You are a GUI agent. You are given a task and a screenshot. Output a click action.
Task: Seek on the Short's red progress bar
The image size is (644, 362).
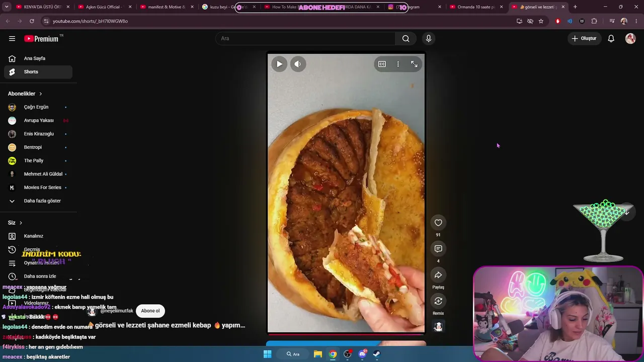[x=346, y=334]
